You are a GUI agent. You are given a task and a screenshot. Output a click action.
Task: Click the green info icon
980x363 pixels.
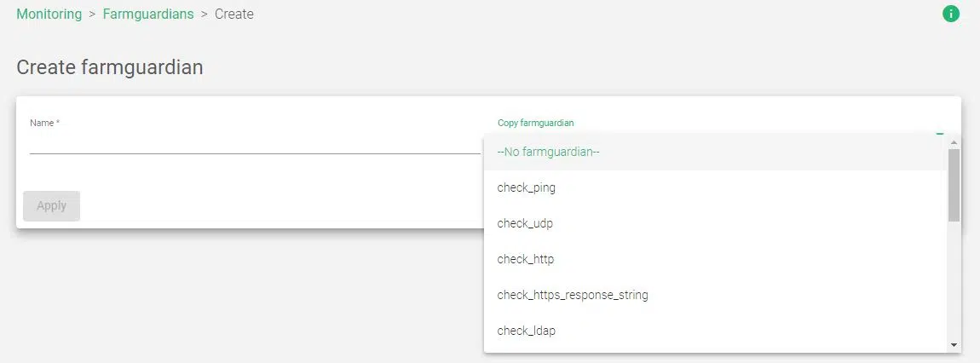(951, 14)
